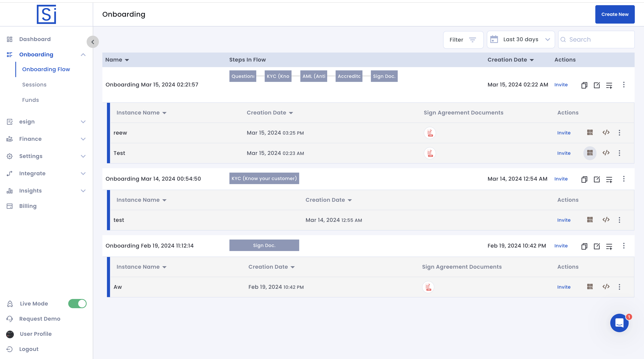Edit the Onboarding Mar 14 flow
Screen dimensions: 644x359
click(x=596, y=179)
